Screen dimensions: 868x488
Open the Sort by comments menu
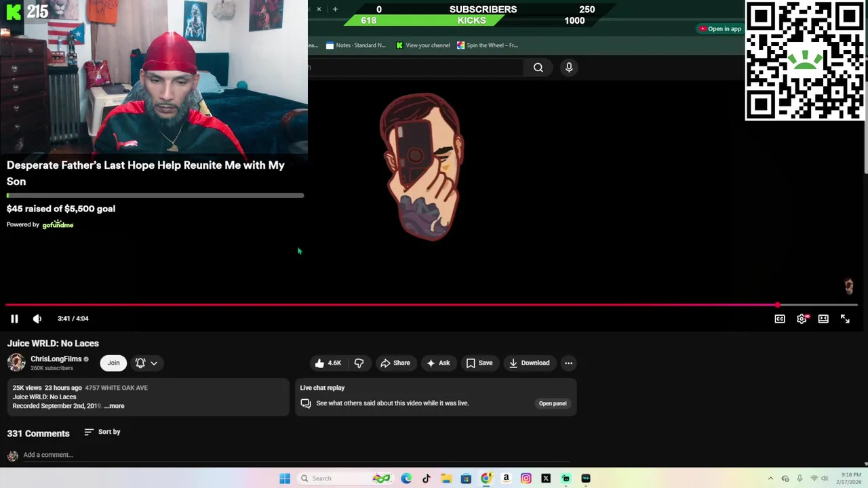tap(102, 432)
